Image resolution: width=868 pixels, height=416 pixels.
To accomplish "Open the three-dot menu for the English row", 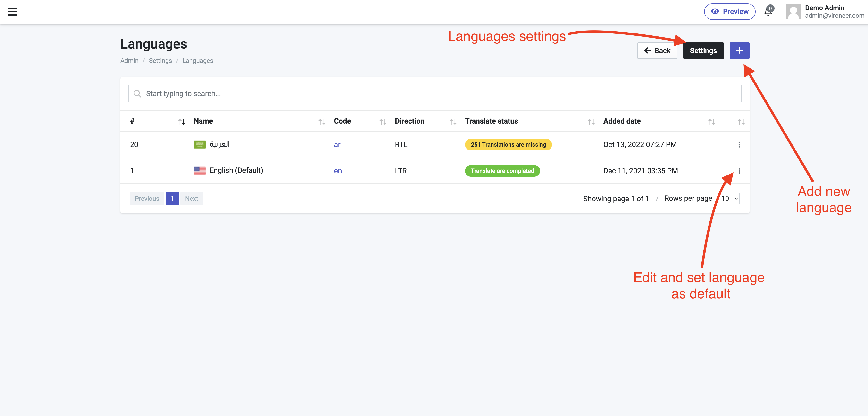I will [x=739, y=171].
